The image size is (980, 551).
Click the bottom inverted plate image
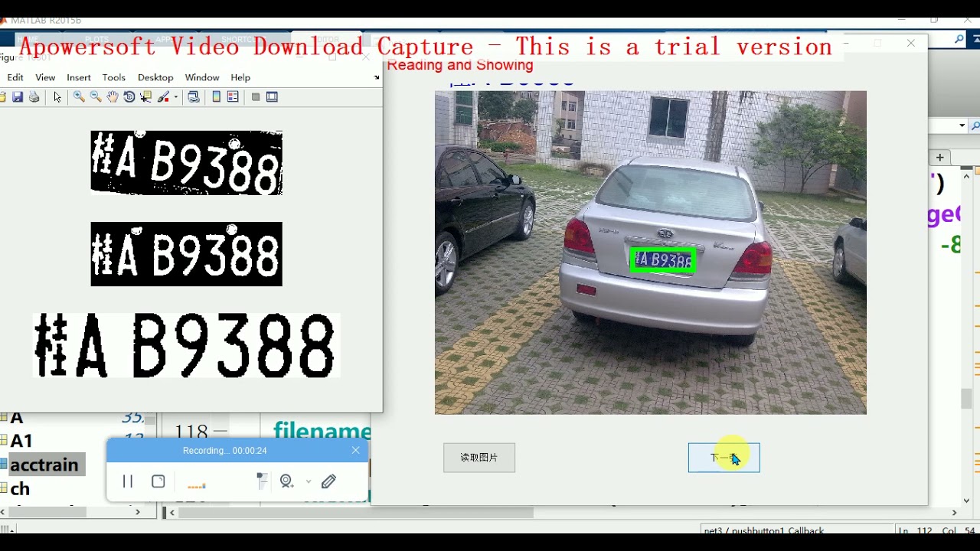(188, 345)
